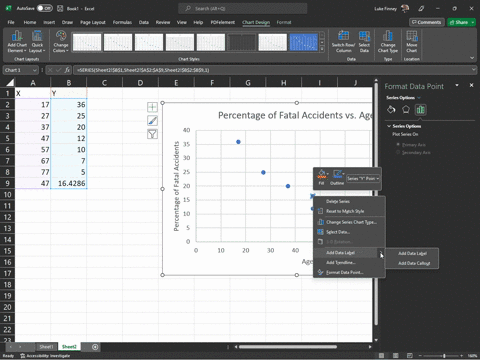This screenshot has width=480, height=360.
Task: Click the Switch Row/Column button
Action: (344, 42)
